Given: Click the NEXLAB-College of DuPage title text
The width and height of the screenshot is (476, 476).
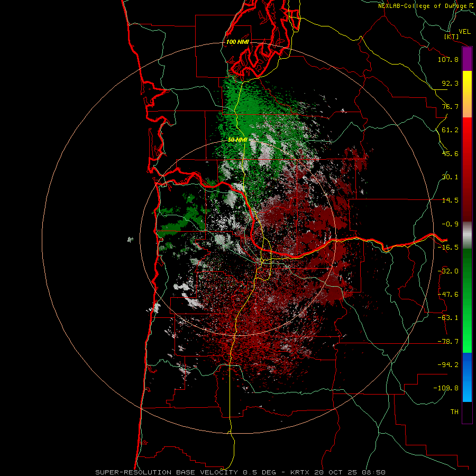Looking at the screenshot, I should [426, 6].
